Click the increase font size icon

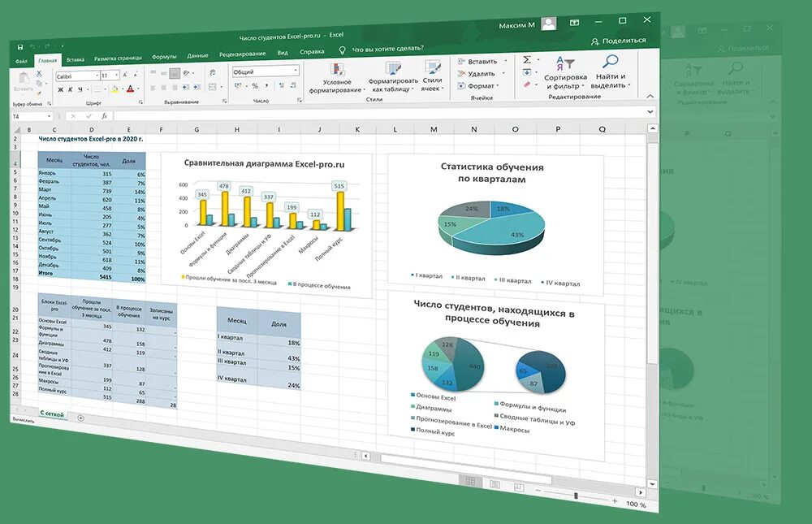click(x=125, y=76)
